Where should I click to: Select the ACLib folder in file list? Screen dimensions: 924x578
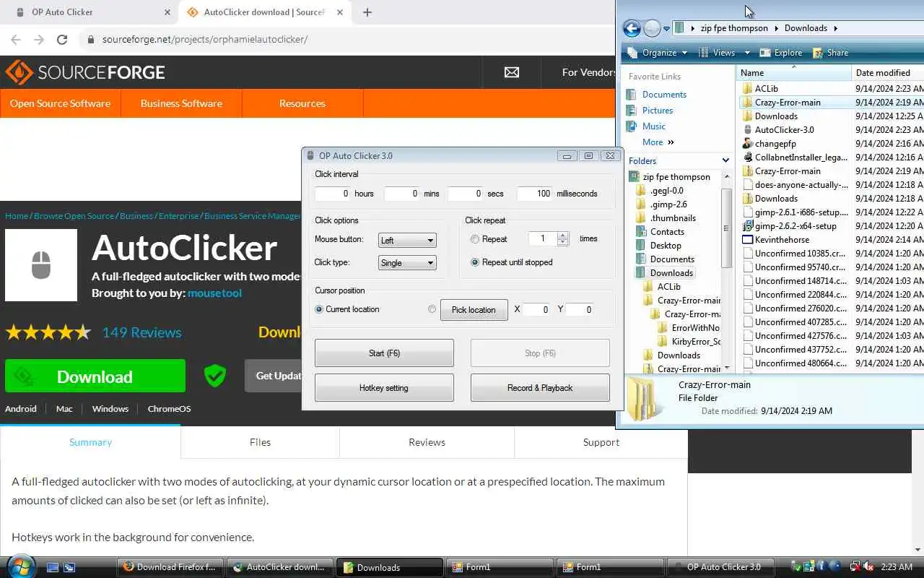pos(766,89)
